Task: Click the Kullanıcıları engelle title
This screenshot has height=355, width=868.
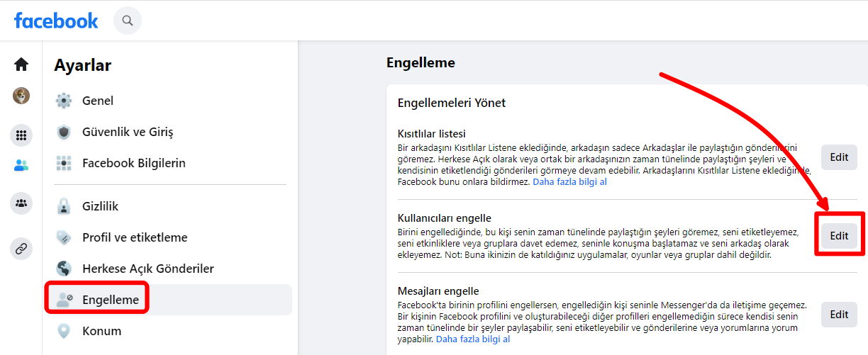Action: tap(444, 218)
